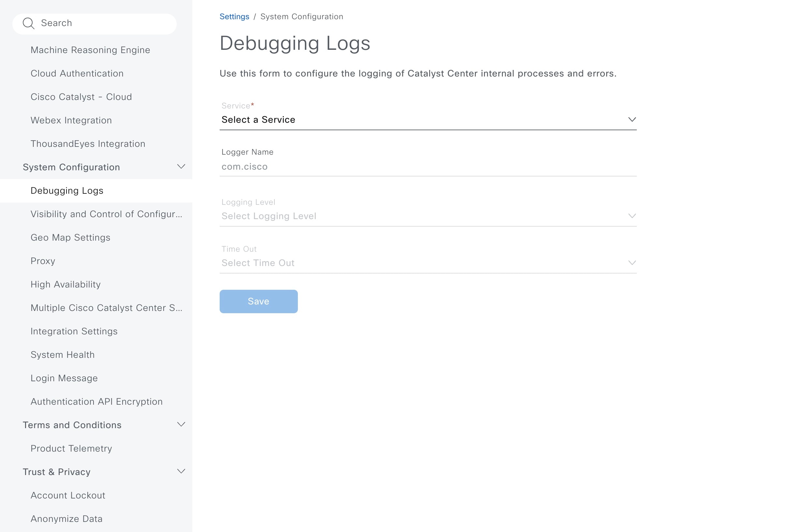Screen dimensions: 788x532
Task: Open System Health settings
Action: 62,355
